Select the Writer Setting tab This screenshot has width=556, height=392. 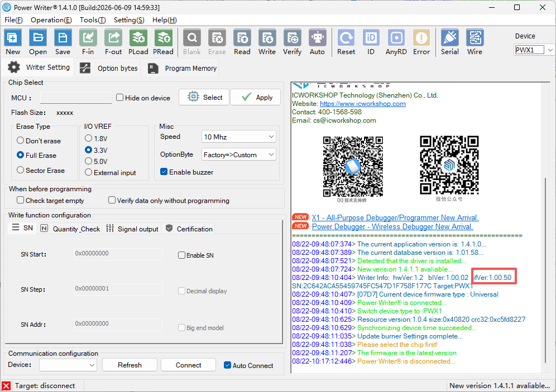(39, 67)
